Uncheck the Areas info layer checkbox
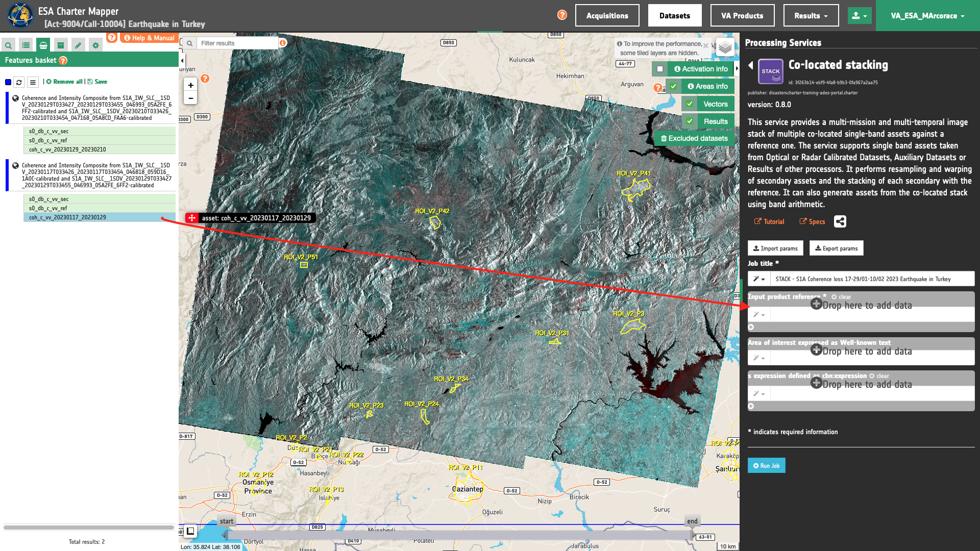Viewport: 980px width, 551px height. (673, 86)
